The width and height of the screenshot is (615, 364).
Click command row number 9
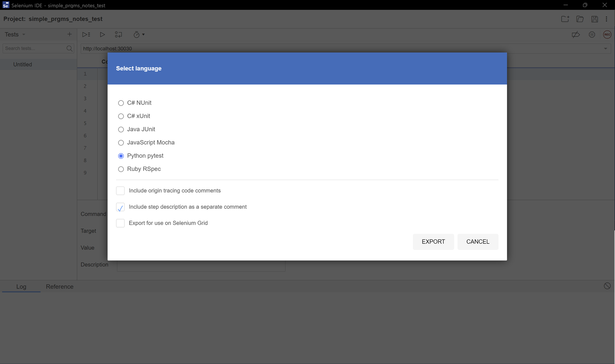(85, 173)
